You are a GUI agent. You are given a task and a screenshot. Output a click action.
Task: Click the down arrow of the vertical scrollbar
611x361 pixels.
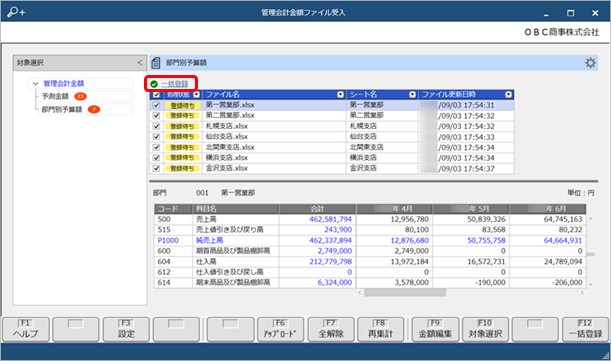point(591,284)
